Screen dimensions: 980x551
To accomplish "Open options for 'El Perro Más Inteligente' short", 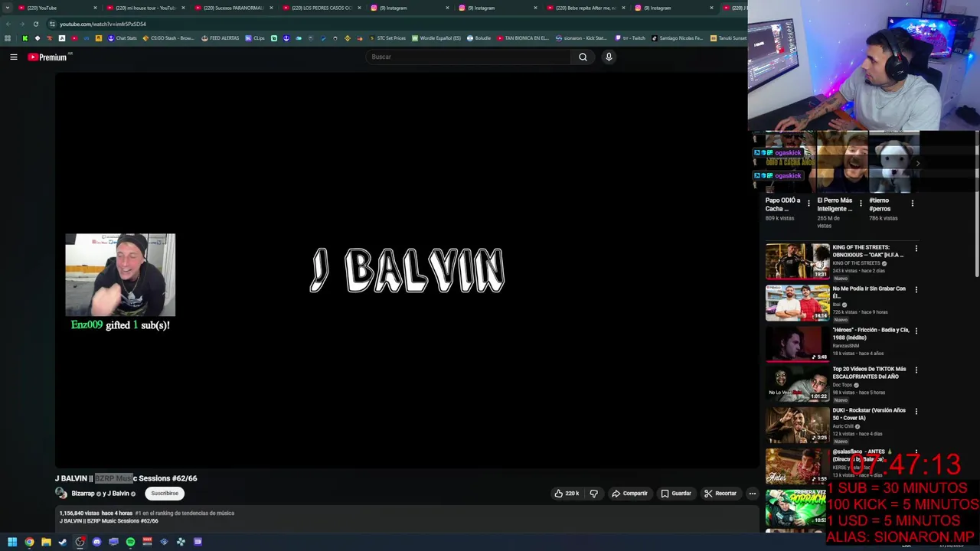I will tap(861, 204).
